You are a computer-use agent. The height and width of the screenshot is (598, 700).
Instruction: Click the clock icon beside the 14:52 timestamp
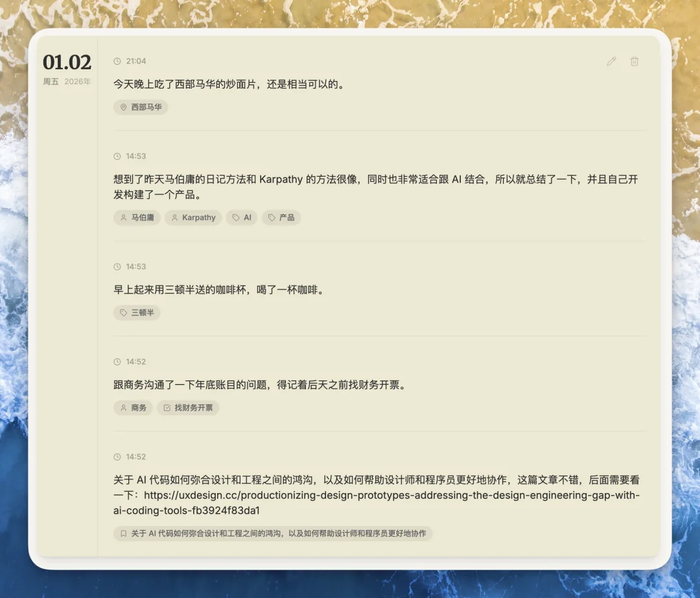117,362
